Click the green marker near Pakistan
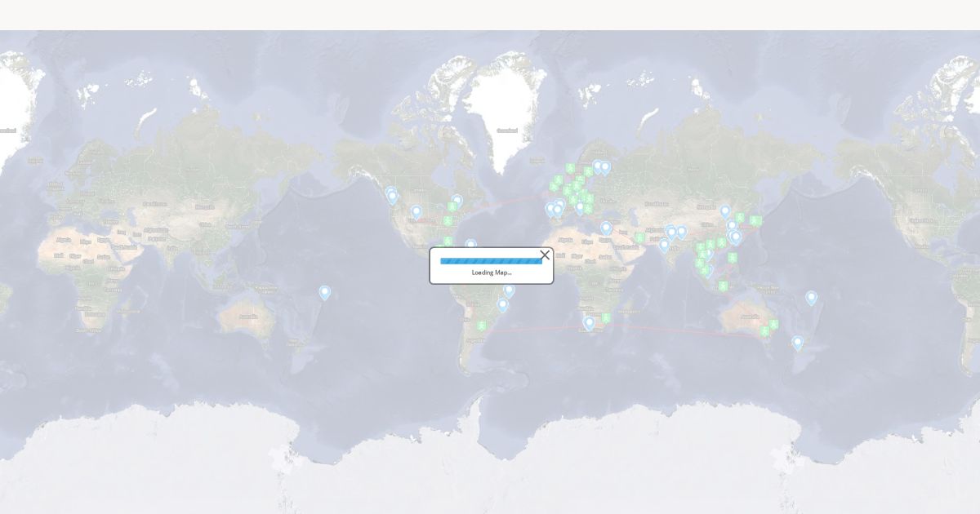Screen dimensions: 980x514 tap(640, 237)
